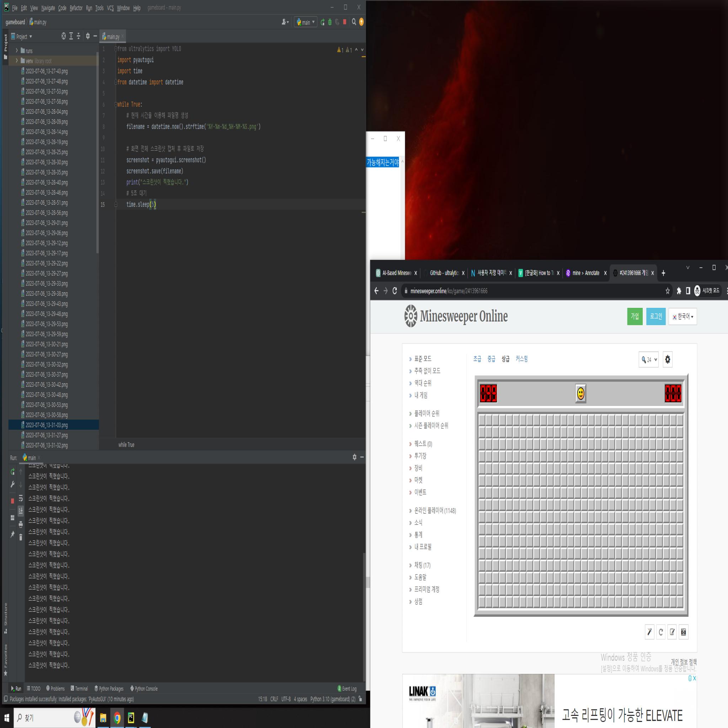Stop process via red square in Run panel
The width and height of the screenshot is (728, 728).
tap(12, 501)
